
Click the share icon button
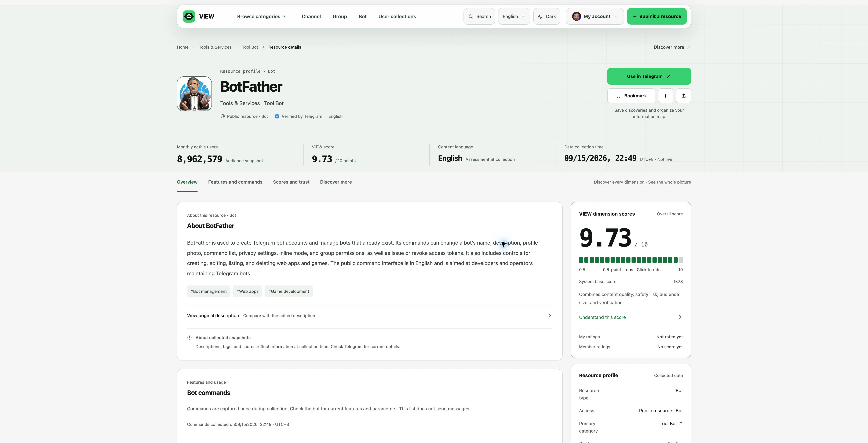[683, 96]
